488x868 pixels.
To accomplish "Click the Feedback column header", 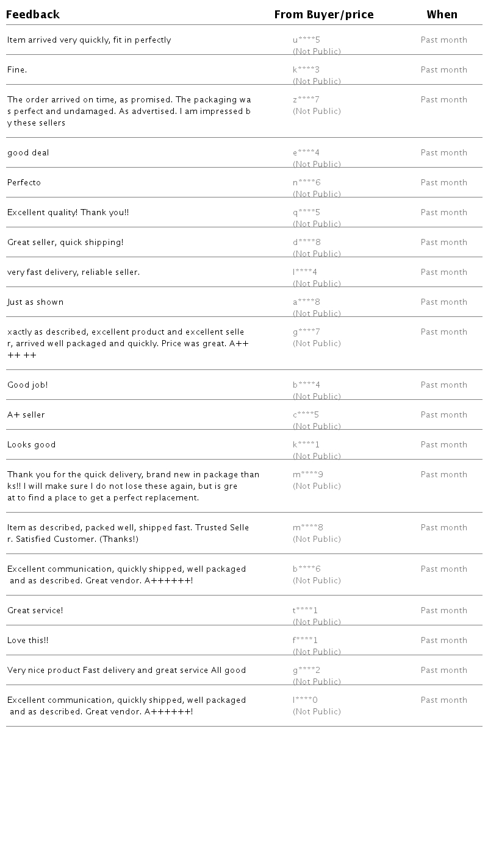I will [33, 15].
